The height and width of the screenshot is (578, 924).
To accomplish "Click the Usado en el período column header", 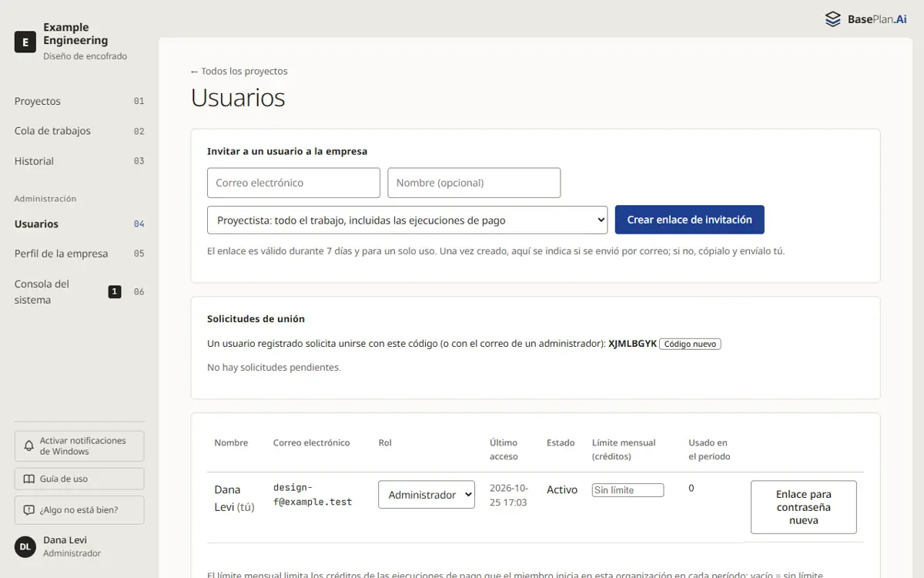I will (x=709, y=449).
